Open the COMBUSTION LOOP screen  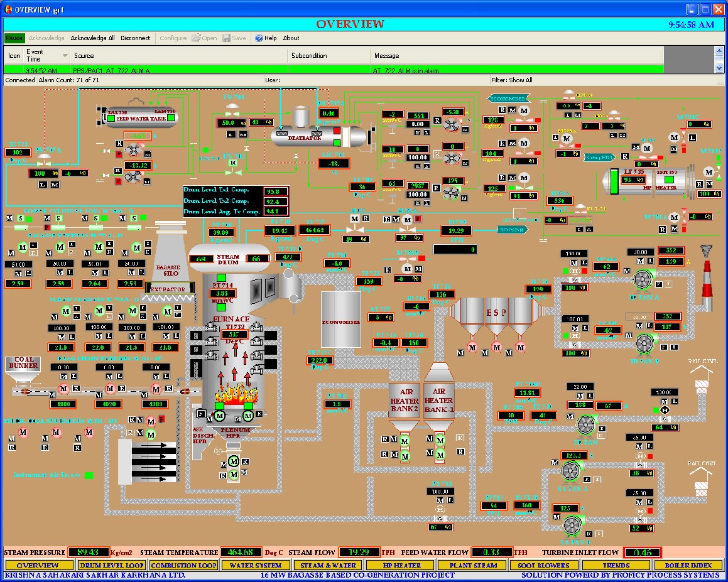(183, 565)
